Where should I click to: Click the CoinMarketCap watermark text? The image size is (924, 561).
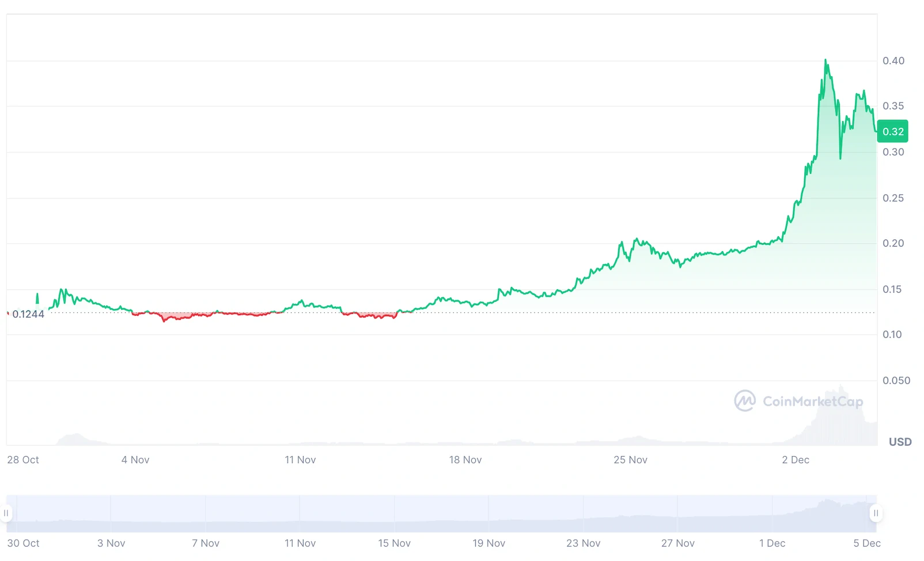[813, 401]
